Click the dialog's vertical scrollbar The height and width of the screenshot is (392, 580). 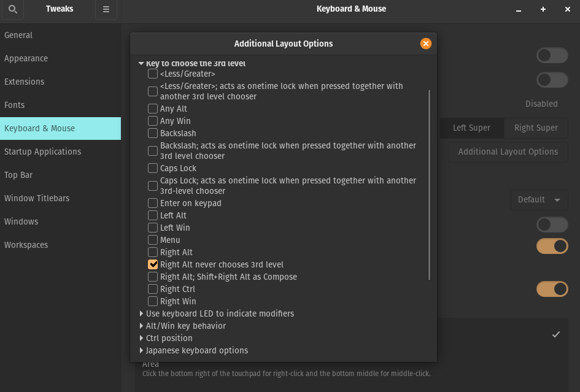429,184
